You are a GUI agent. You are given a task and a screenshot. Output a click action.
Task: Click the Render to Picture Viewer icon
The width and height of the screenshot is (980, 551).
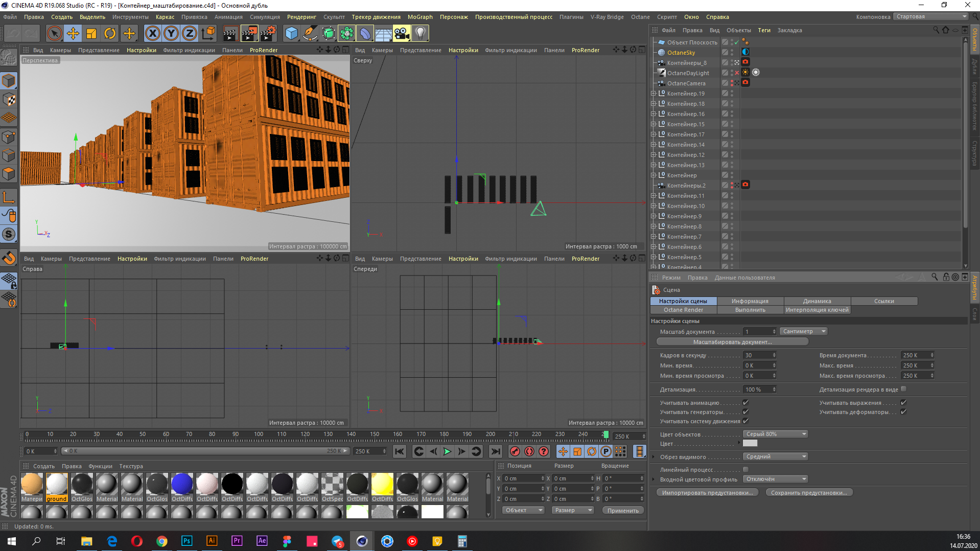pyautogui.click(x=249, y=34)
